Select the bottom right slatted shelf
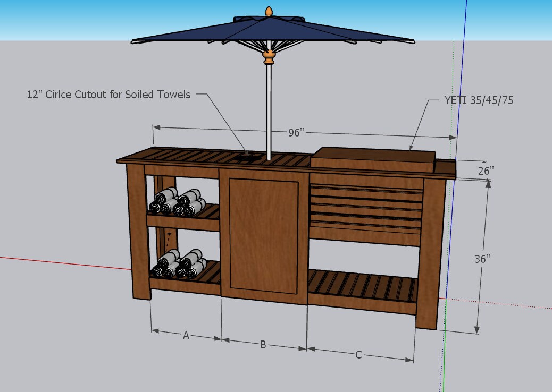The image size is (552, 392). click(363, 288)
